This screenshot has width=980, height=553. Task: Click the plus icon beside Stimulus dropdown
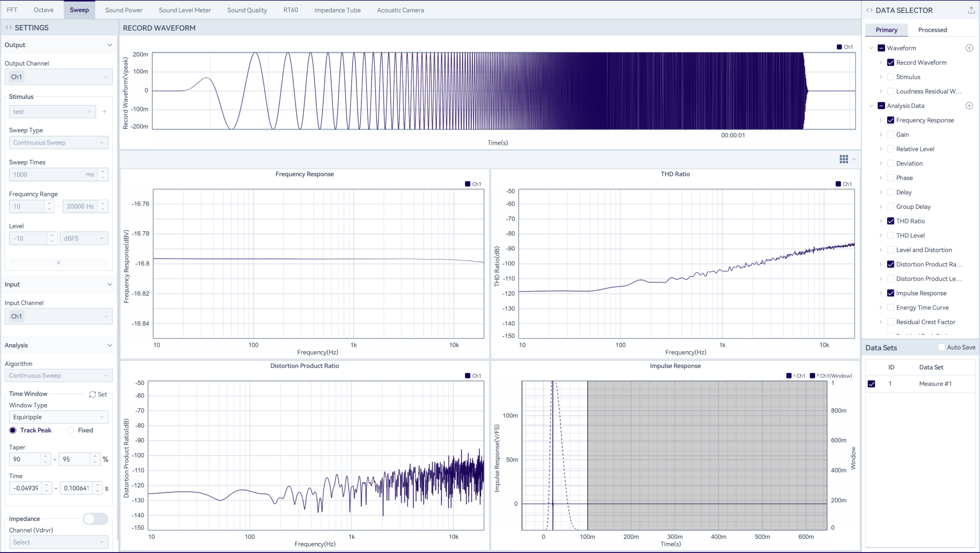104,112
